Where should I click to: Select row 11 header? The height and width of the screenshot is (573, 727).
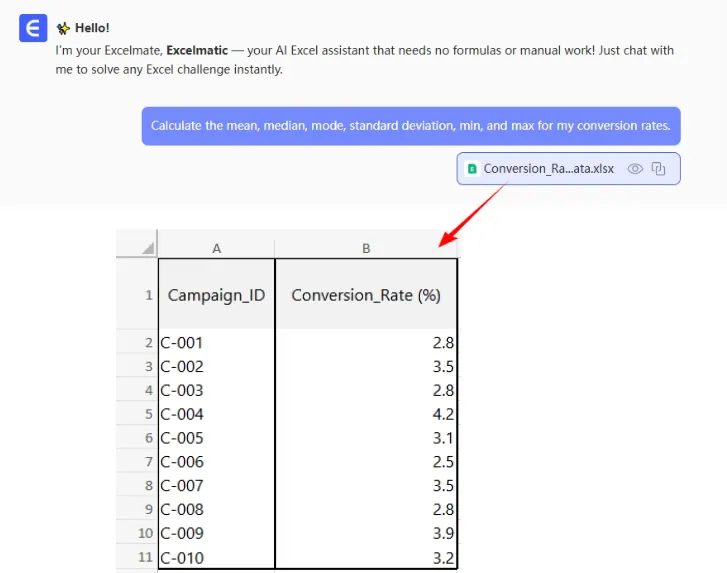coord(137,558)
